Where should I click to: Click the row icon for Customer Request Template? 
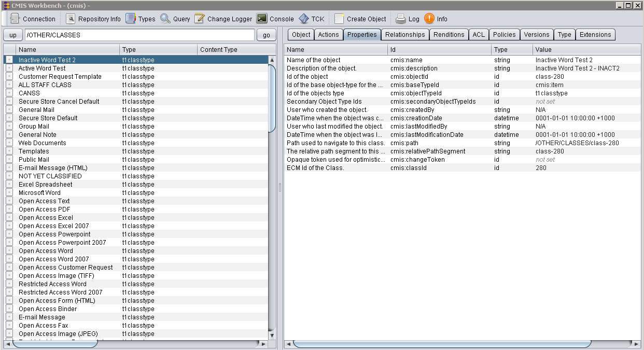[9, 76]
